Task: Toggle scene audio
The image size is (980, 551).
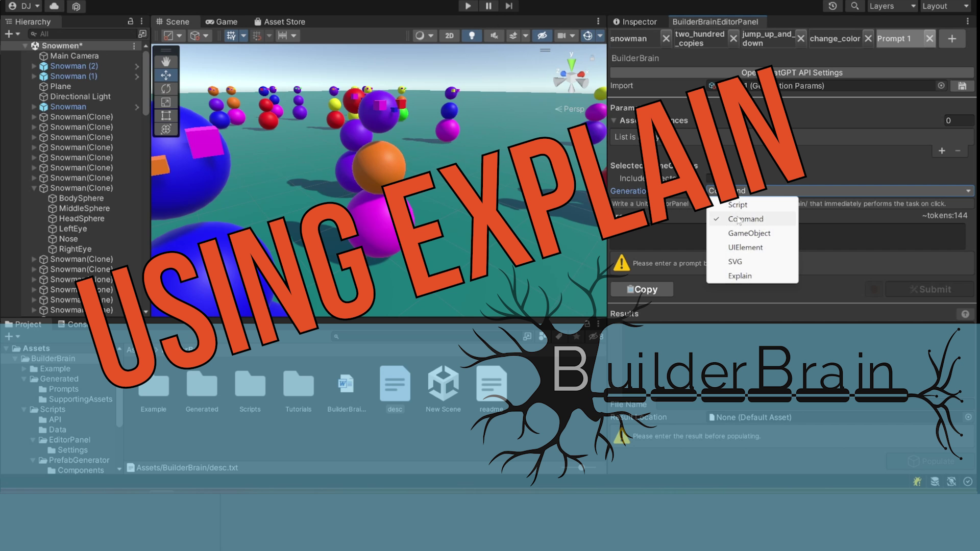Action: point(494,36)
